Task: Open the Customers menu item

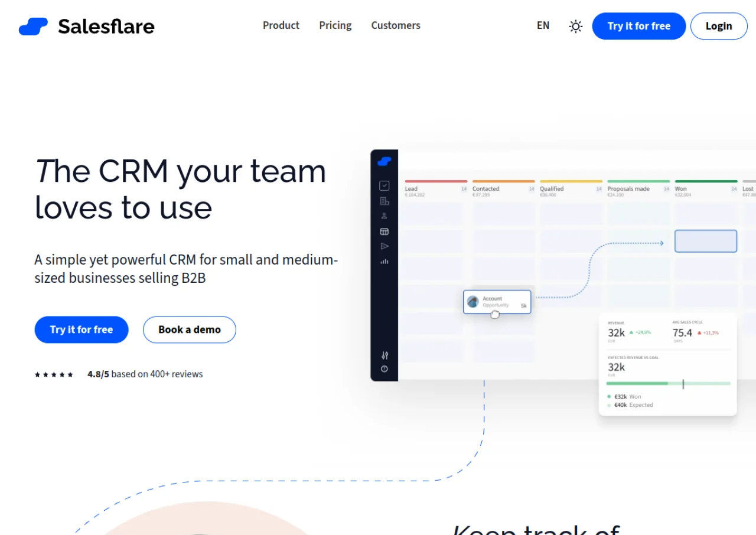Action: [396, 25]
